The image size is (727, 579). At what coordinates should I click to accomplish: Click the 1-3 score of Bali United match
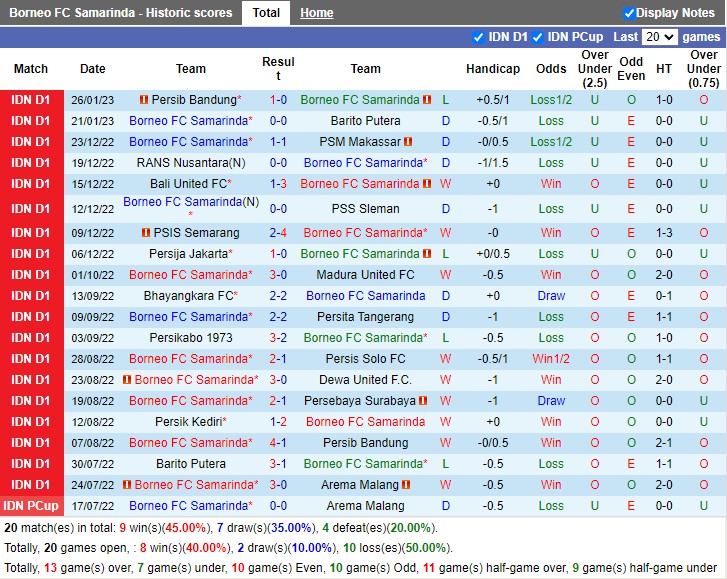tap(278, 184)
